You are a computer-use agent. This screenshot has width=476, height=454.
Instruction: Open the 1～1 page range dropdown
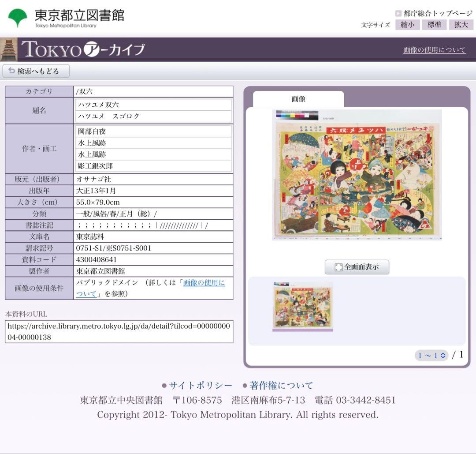point(431,355)
